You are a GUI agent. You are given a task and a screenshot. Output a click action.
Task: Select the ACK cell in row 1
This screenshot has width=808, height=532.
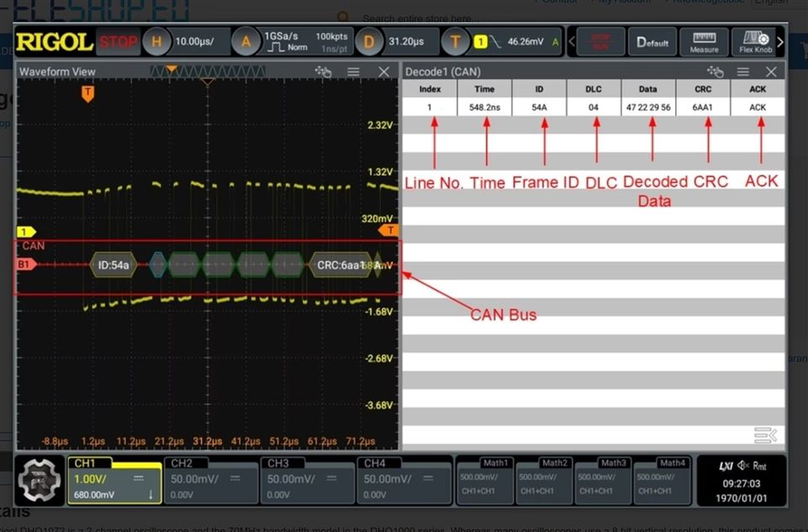point(757,107)
